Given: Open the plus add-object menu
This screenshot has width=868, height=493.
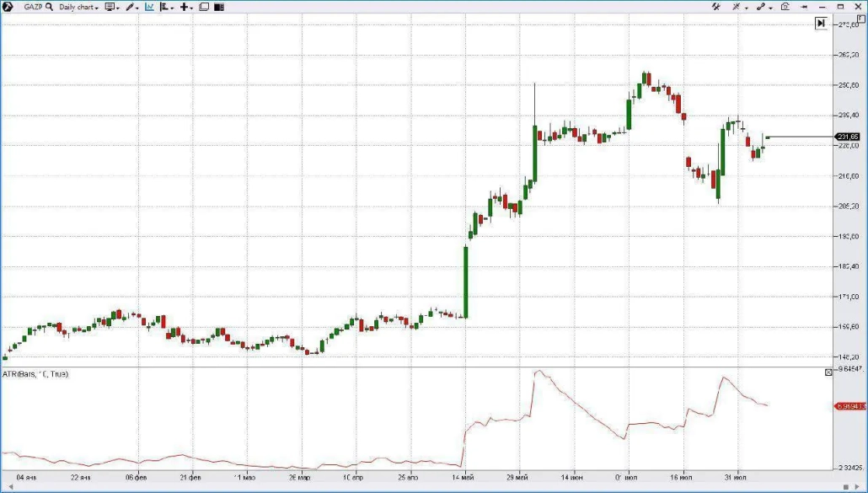Looking at the screenshot, I should pos(186,7).
